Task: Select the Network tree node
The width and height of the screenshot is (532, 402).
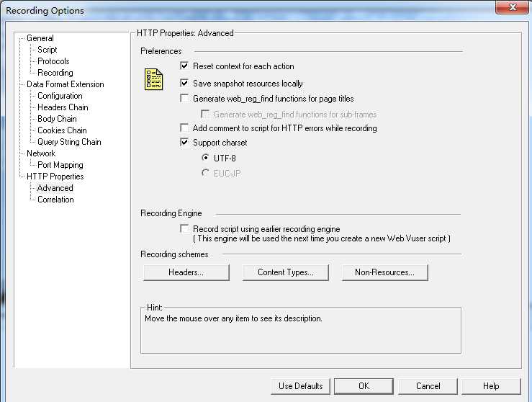Action: click(41, 153)
